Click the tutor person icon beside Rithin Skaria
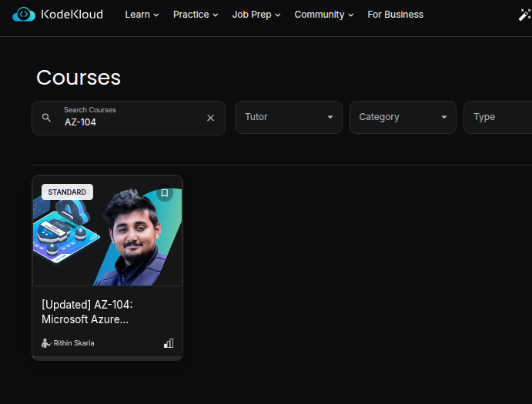The width and height of the screenshot is (532, 404). tap(45, 343)
